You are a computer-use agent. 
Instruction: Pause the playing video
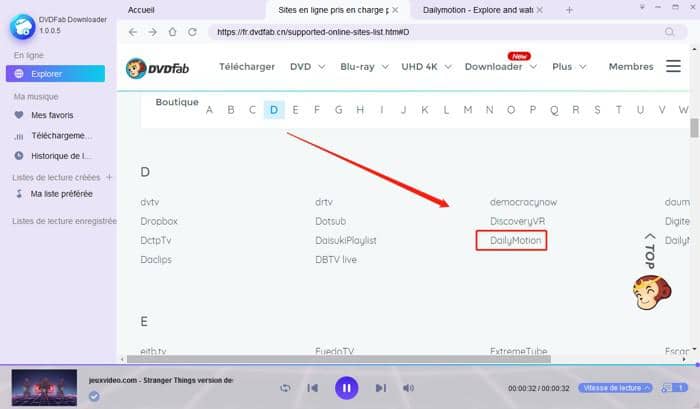[x=346, y=388]
